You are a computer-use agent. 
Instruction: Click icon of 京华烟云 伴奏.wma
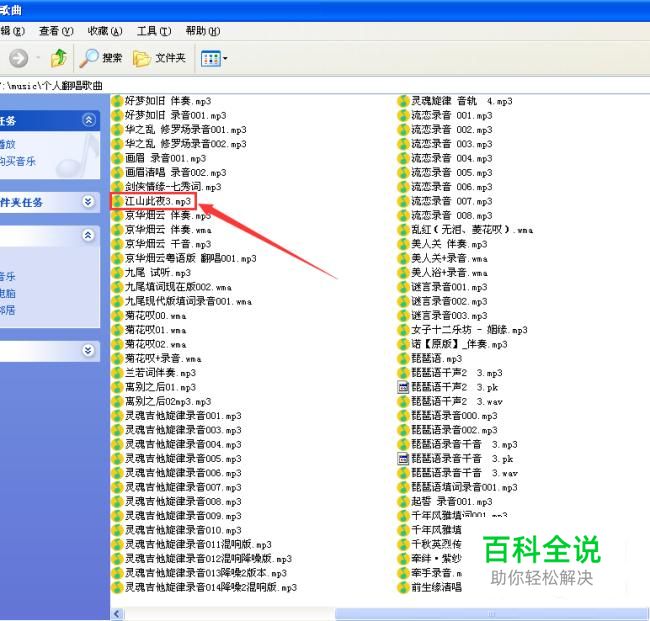click(118, 230)
